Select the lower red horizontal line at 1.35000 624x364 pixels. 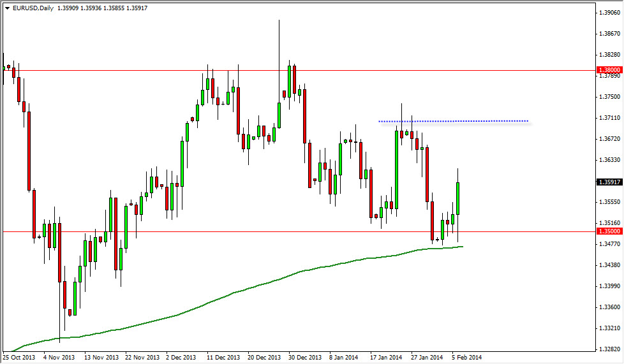pos(299,231)
